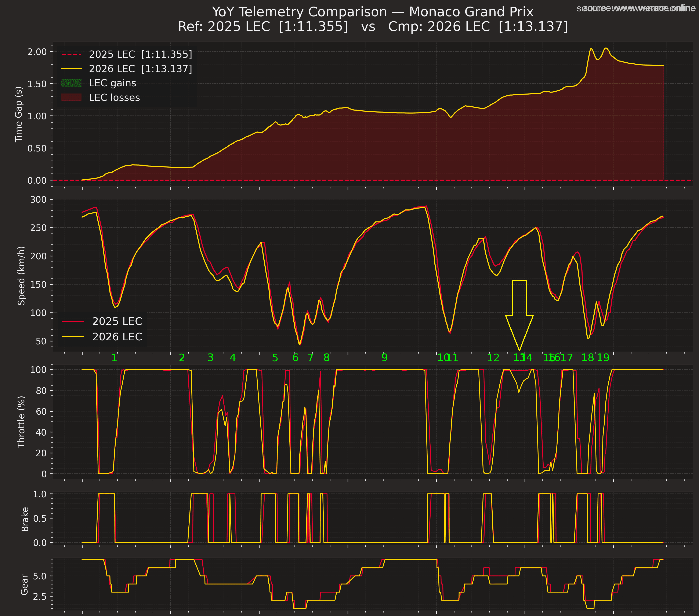Click the "150" tick on Speed axis
Screen dimensions: 699x616
coord(39,284)
